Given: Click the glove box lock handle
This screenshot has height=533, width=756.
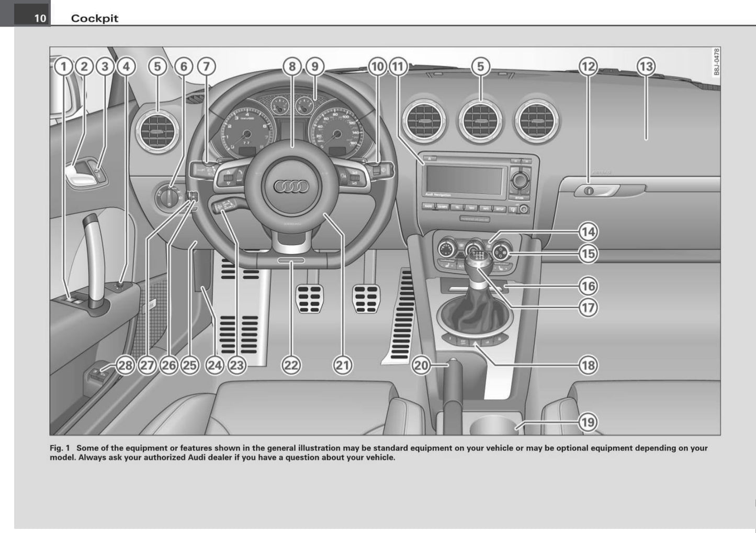Looking at the screenshot, I should (x=596, y=191).
